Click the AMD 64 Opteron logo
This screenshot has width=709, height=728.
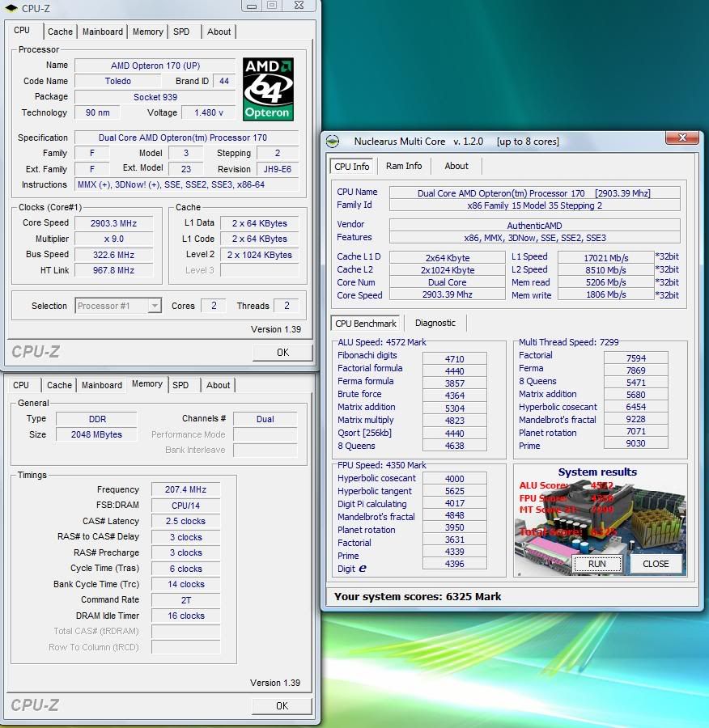click(268, 89)
